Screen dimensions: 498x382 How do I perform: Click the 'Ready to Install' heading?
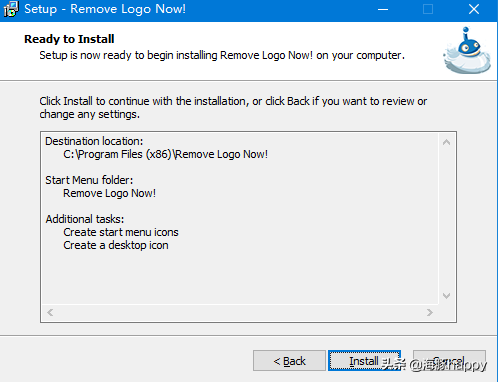69,39
